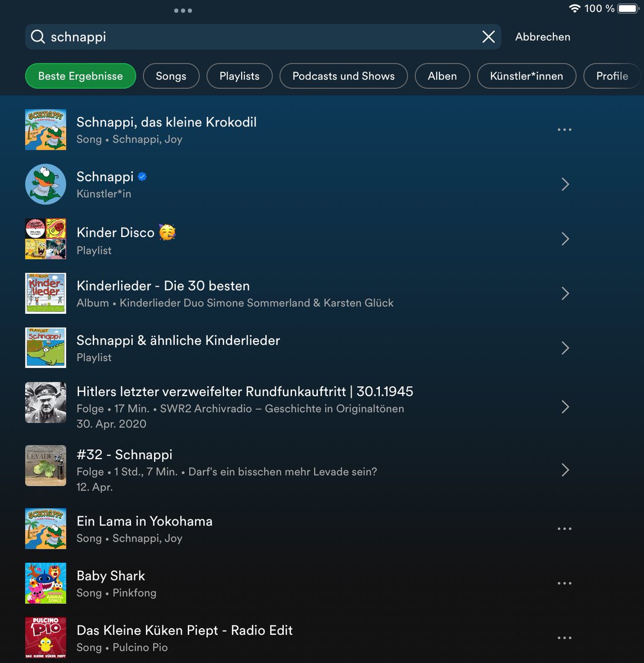644x663 pixels.
Task: Tap the Song • Pinkfong subtitle
Action: (116, 593)
